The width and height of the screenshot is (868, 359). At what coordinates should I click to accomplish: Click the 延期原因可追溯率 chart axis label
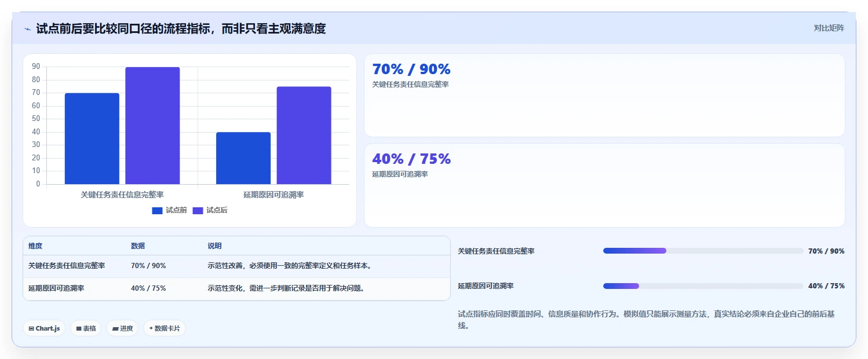click(x=273, y=195)
